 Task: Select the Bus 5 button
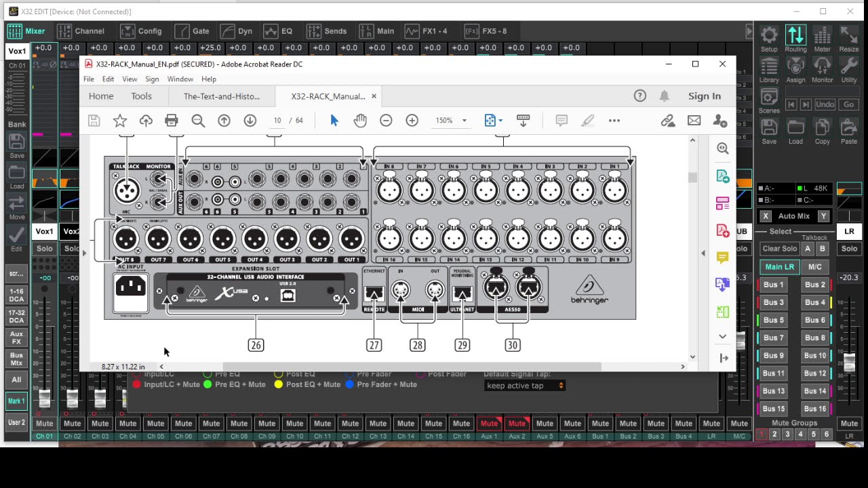774,320
